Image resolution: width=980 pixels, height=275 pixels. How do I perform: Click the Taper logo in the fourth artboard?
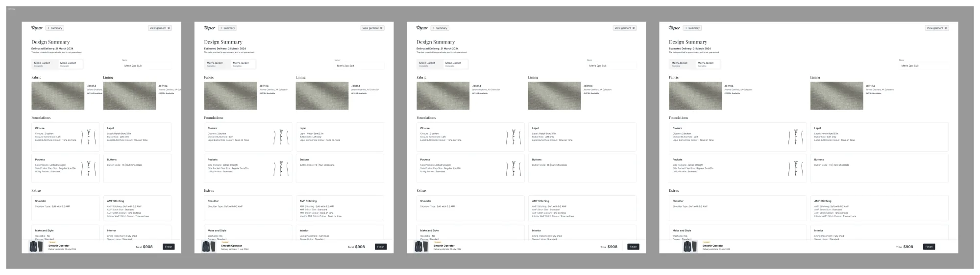(674, 28)
